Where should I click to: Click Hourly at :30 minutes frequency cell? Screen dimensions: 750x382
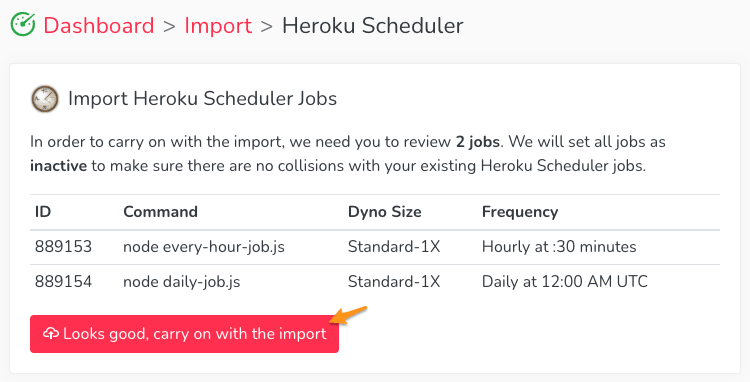[559, 247]
